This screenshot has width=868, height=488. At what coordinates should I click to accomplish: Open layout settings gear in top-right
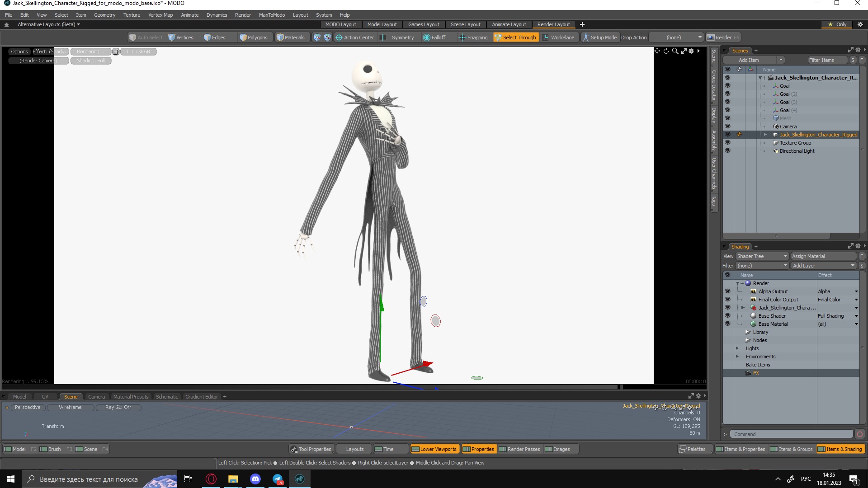(x=860, y=24)
